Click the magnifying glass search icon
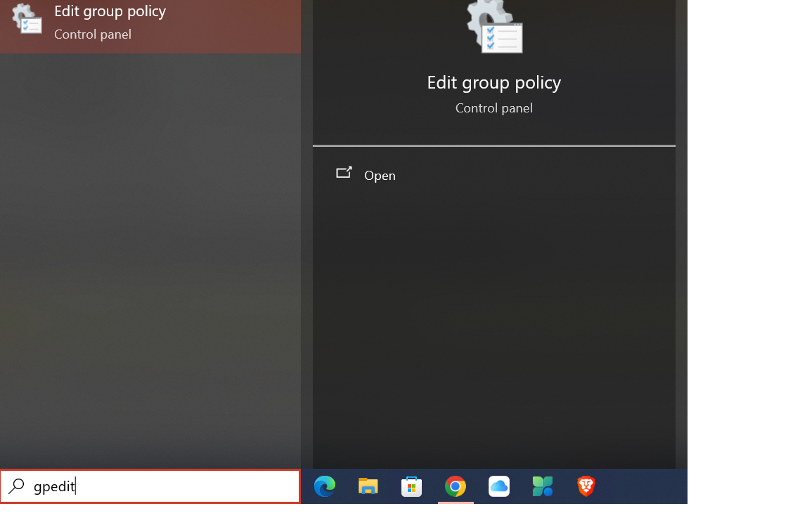Viewport: 800px width, 532px height. [16, 486]
